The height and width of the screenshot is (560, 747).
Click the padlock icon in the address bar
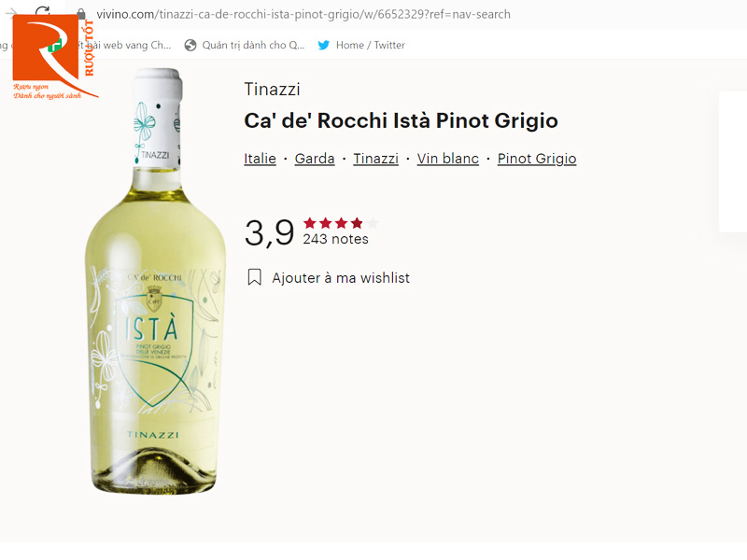tap(82, 13)
